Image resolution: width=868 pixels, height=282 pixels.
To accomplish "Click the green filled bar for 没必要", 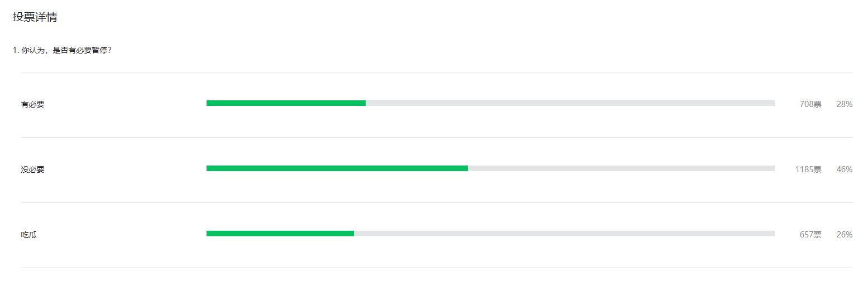I will [x=337, y=168].
